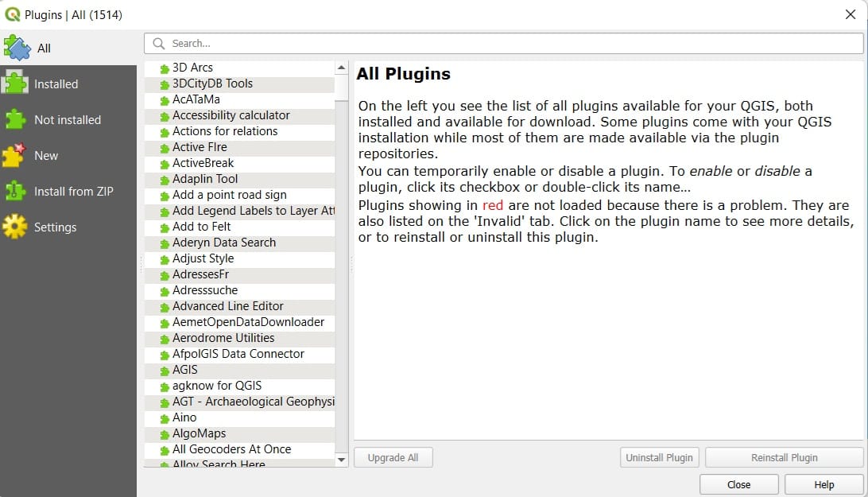Click the Upgrade All button

click(x=393, y=458)
